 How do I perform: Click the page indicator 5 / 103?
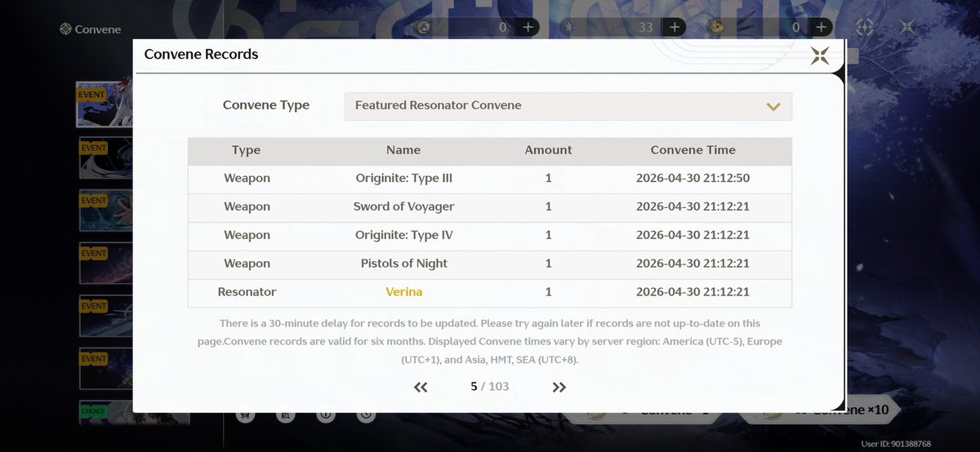point(490,386)
